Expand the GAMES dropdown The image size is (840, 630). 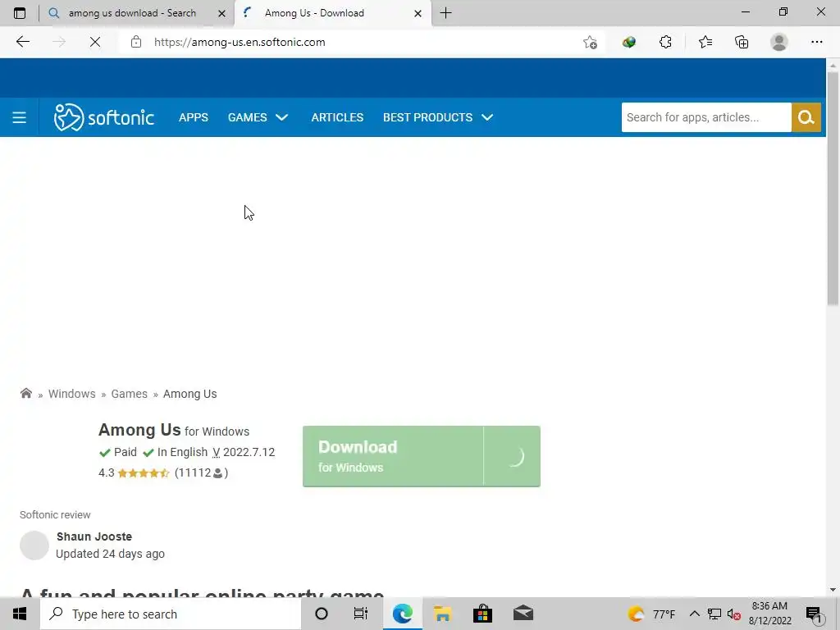click(258, 117)
